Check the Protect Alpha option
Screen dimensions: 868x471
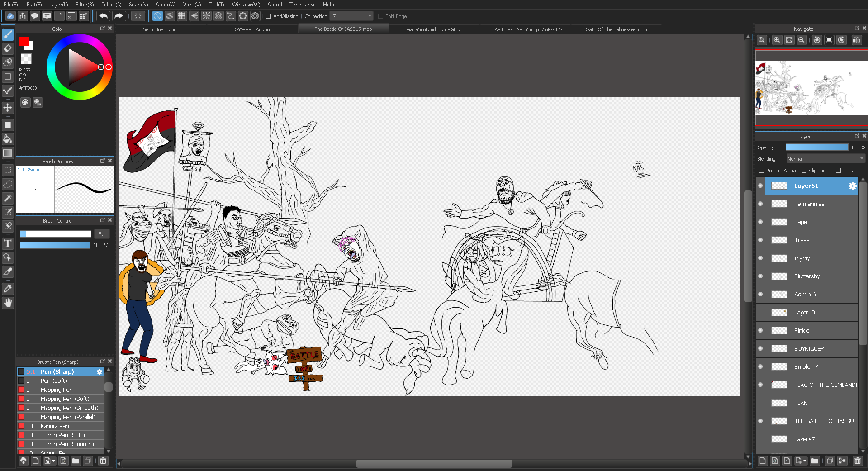[761, 171]
